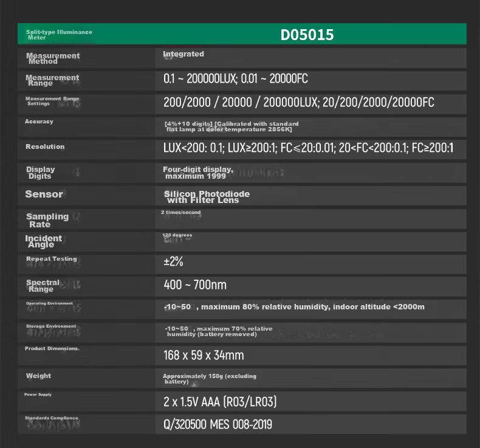Select the '400 ~ 700nm' value
Image resolution: width=480 pixels, height=448 pixels.
195,284
